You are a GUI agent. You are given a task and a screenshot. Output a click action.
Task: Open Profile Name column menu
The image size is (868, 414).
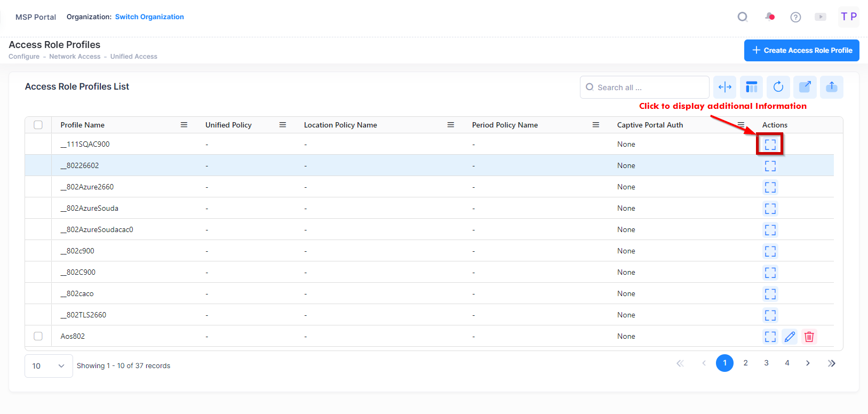click(x=184, y=125)
